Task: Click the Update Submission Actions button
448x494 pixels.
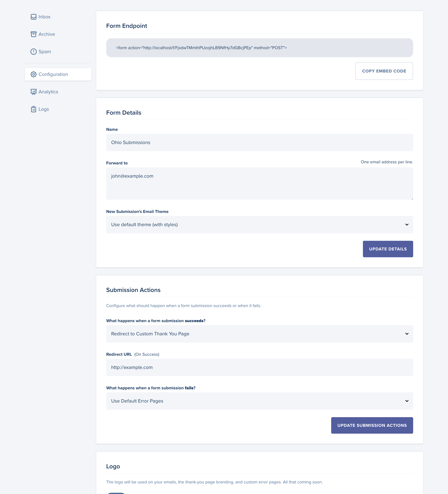Action: tap(372, 425)
